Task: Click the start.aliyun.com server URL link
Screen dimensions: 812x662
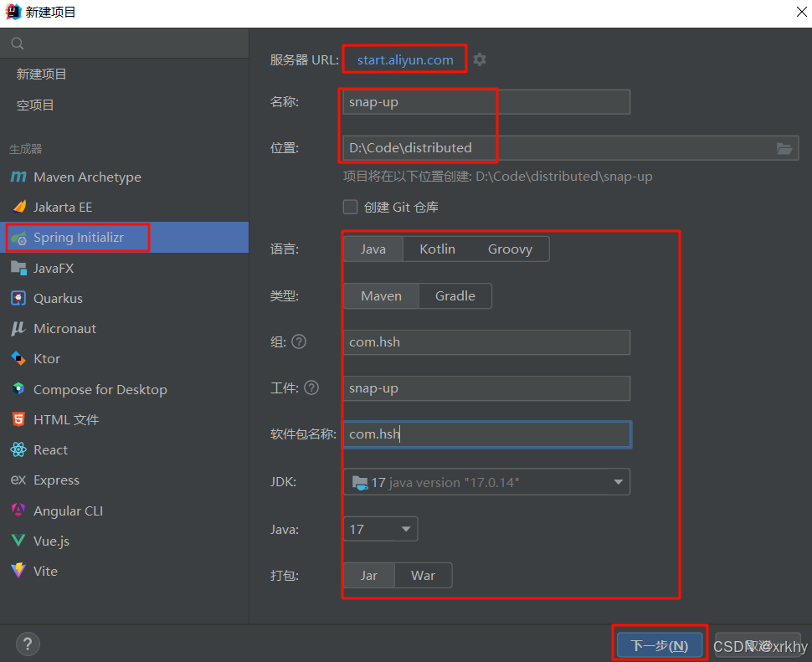Action: (405, 60)
